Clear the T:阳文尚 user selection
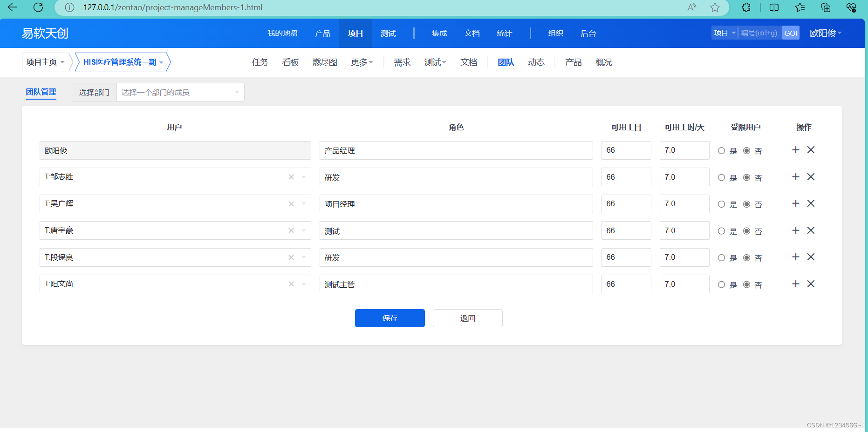 291,284
